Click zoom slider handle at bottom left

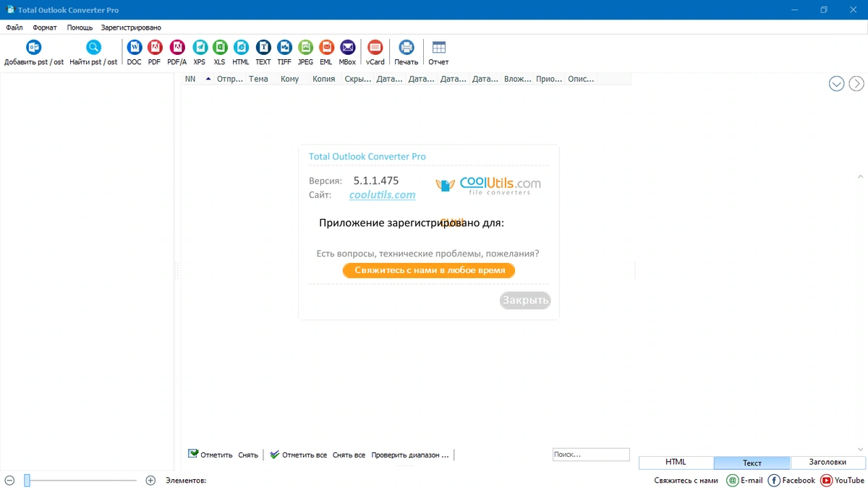tap(27, 480)
